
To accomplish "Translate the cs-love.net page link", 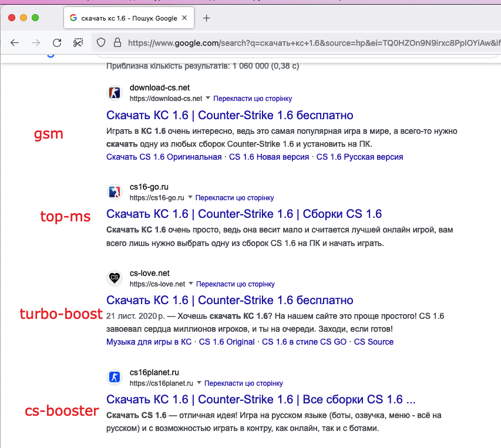I will tap(235, 284).
